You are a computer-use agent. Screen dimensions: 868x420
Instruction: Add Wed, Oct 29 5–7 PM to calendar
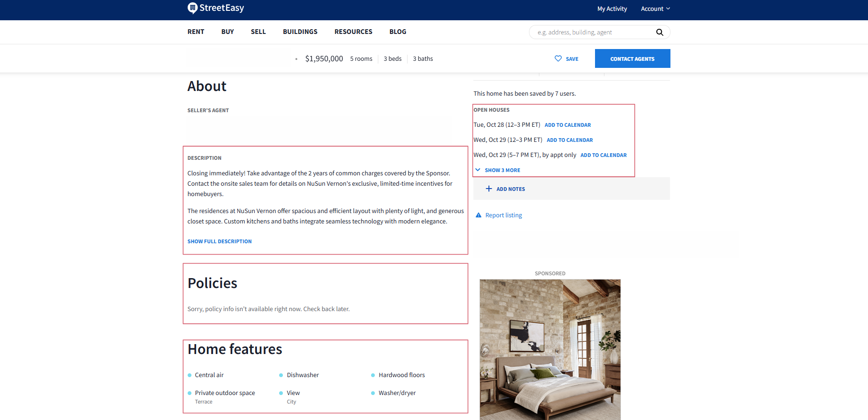[x=603, y=155]
